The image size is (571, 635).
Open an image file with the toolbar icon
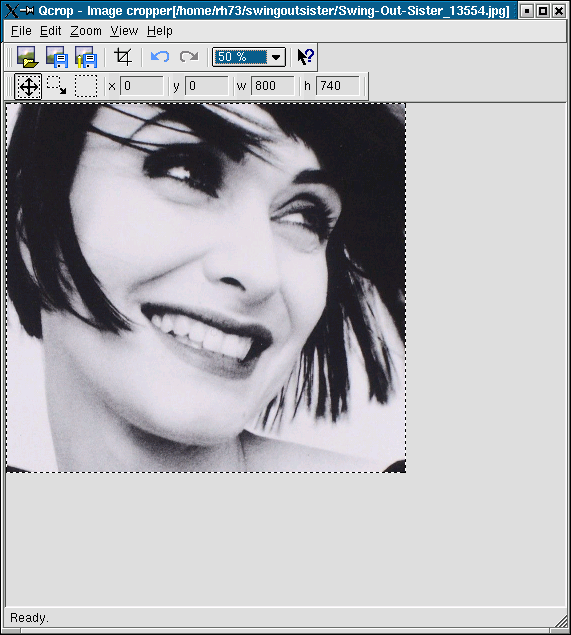pos(28,57)
